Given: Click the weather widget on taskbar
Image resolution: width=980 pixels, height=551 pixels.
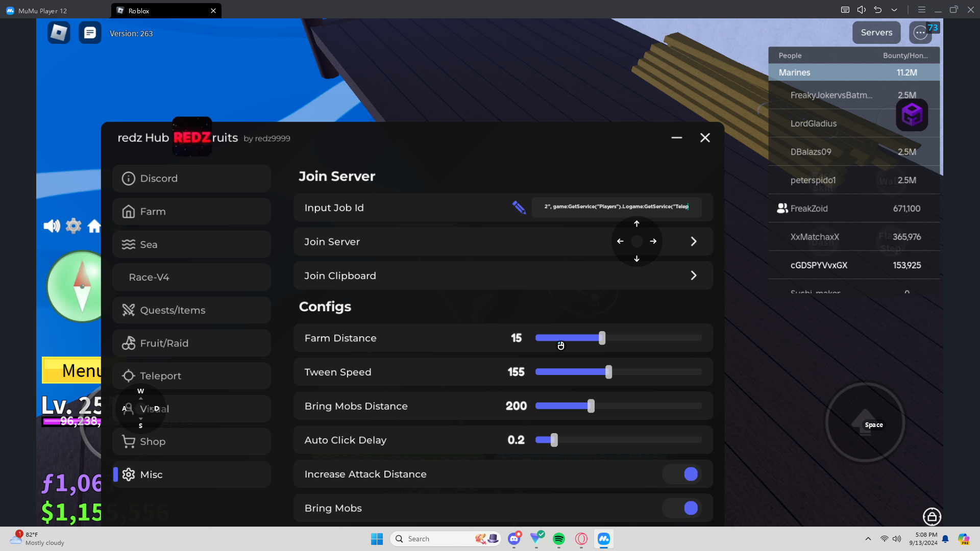Looking at the screenshot, I should pyautogui.click(x=38, y=539).
